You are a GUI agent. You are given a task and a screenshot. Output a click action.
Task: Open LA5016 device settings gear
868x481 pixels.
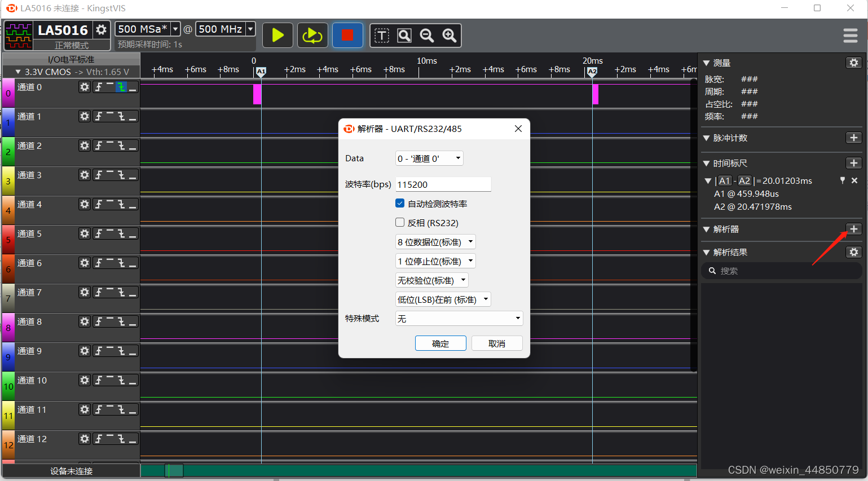(x=101, y=29)
